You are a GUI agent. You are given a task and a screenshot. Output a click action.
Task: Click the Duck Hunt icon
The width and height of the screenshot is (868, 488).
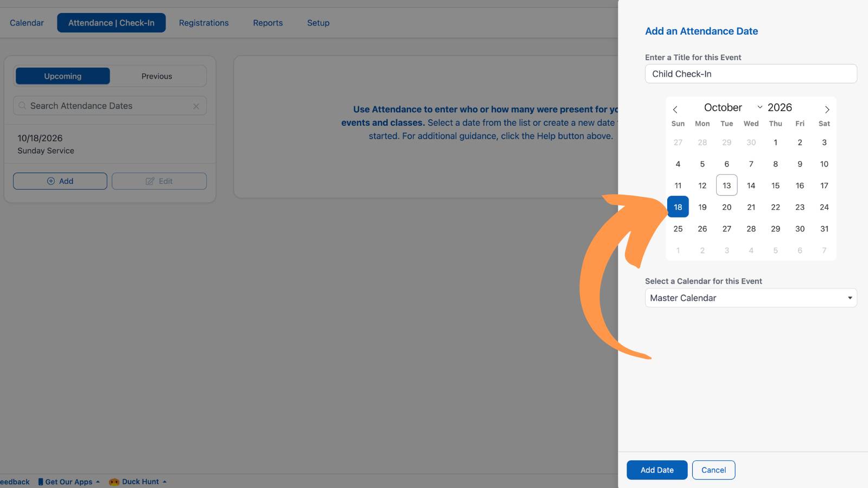[x=114, y=481]
